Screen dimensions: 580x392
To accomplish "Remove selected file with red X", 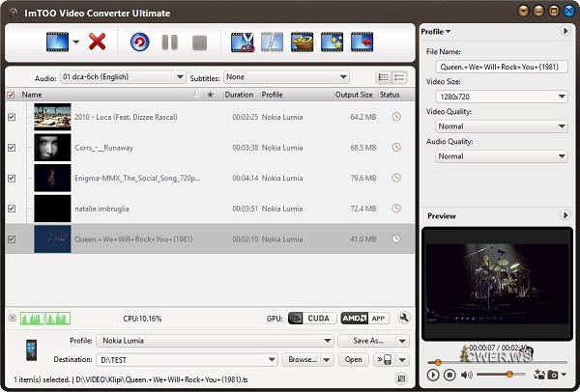I will point(97,42).
